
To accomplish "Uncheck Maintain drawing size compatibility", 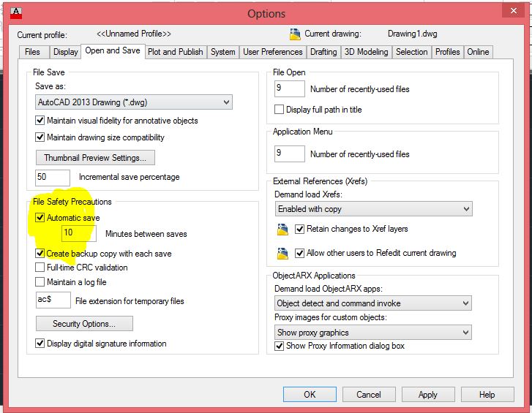I will [40, 137].
